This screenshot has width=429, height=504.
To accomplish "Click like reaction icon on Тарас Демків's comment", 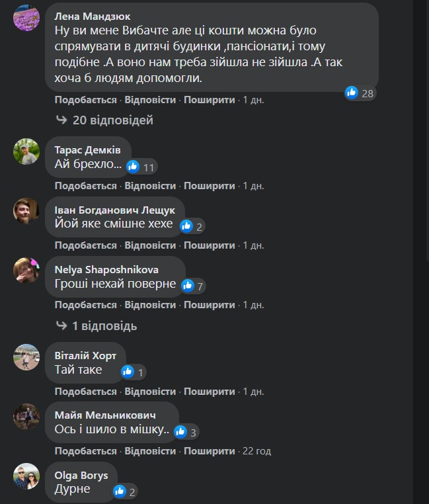I will click(134, 167).
